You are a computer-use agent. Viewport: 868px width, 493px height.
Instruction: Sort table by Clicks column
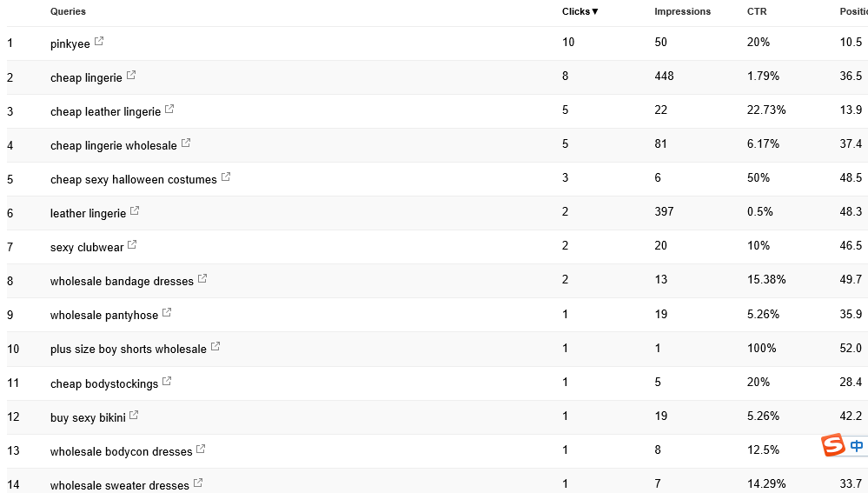[580, 11]
